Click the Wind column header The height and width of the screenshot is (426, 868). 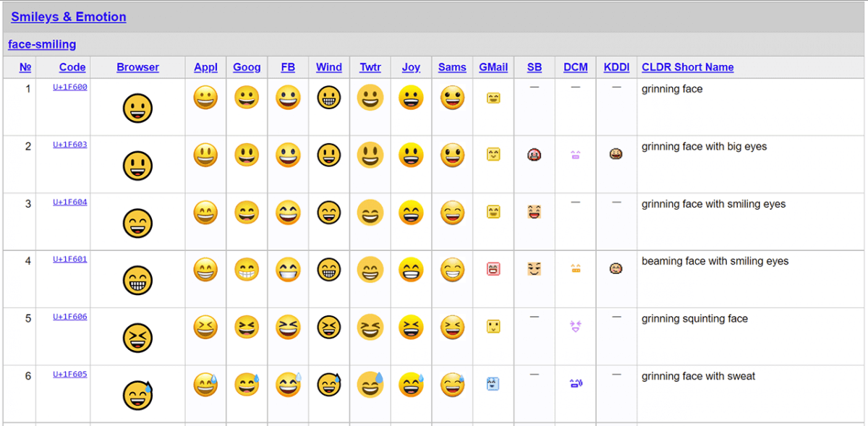pos(328,67)
